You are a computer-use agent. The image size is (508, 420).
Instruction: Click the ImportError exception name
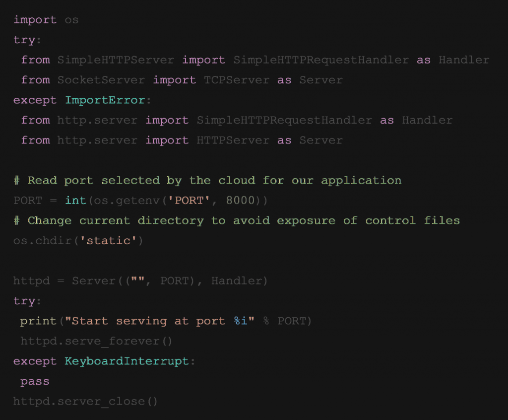click(105, 100)
